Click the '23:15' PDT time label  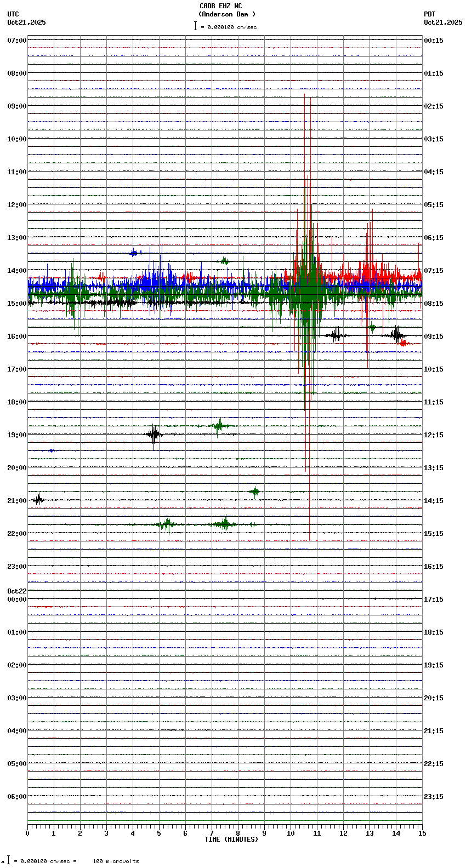point(434,797)
